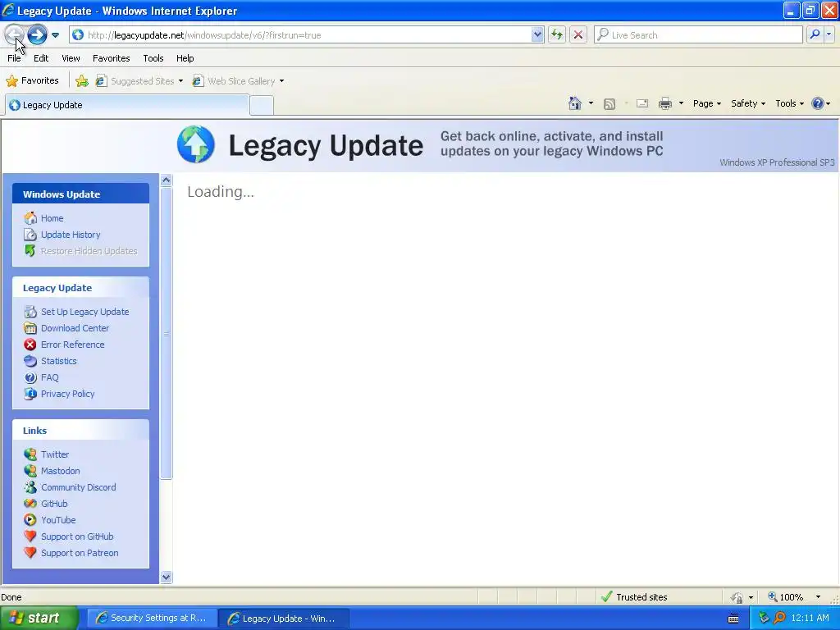Click the Legacy Update globe logo
Screen dimensions: 840x630
tap(196, 144)
